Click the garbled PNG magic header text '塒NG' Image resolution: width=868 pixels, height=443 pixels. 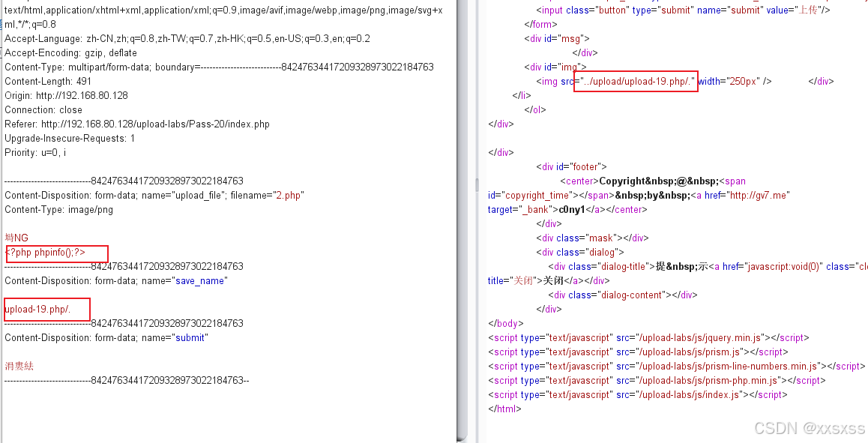(16, 238)
